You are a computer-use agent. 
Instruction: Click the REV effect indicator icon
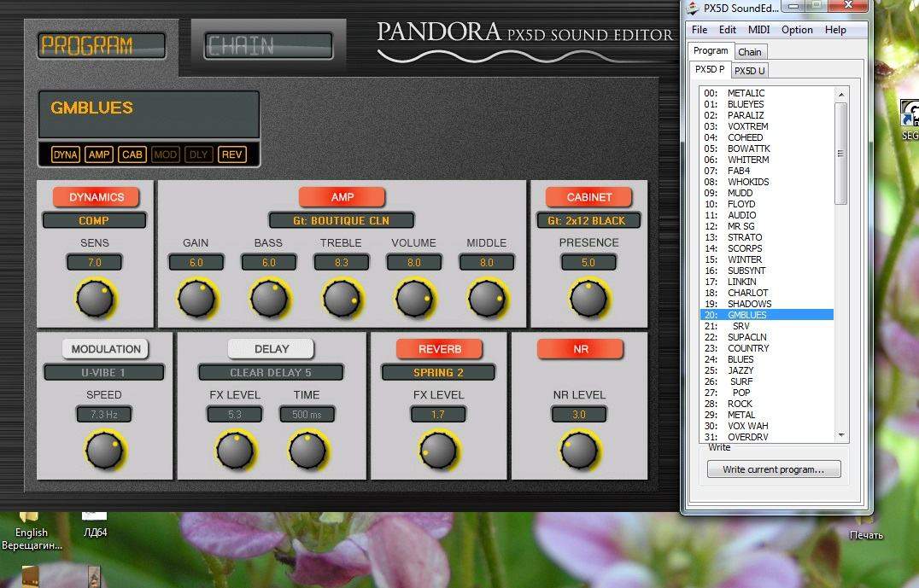[231, 154]
